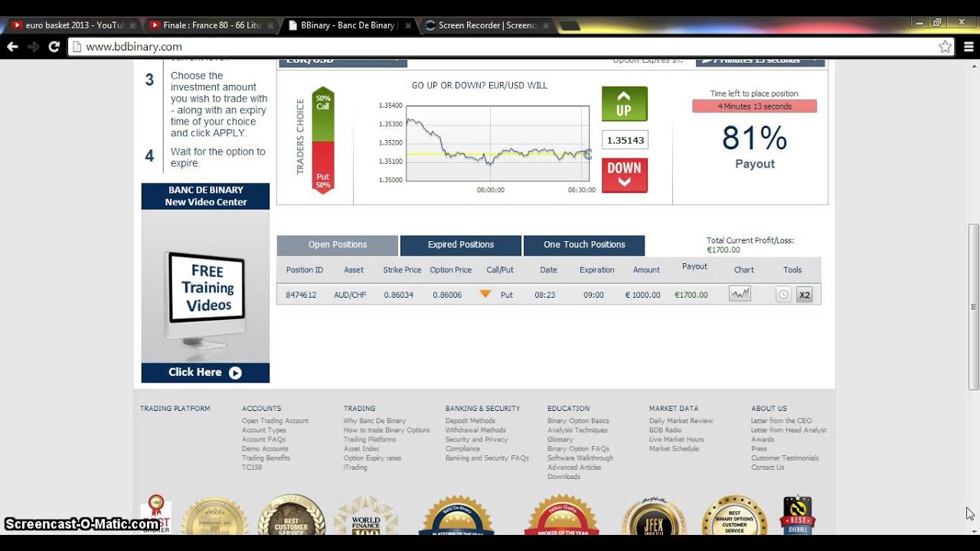Click the Best Overall shield badge

797,515
